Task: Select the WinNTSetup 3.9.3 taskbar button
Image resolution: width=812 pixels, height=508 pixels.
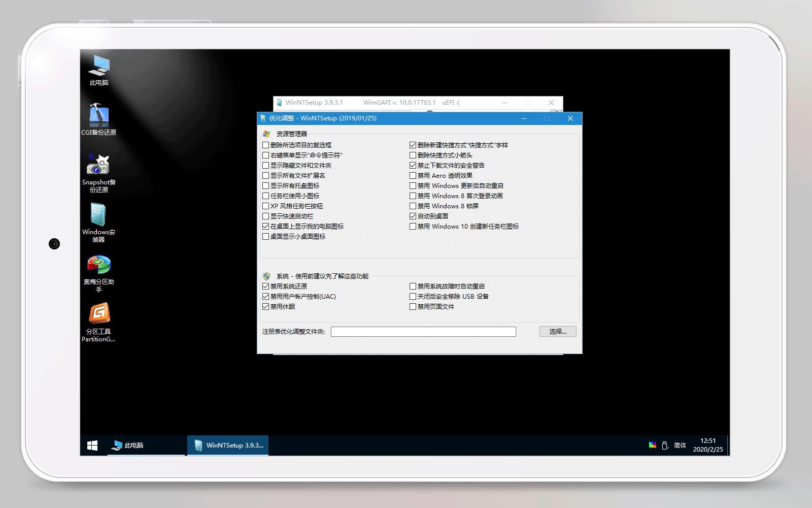Action: [227, 445]
